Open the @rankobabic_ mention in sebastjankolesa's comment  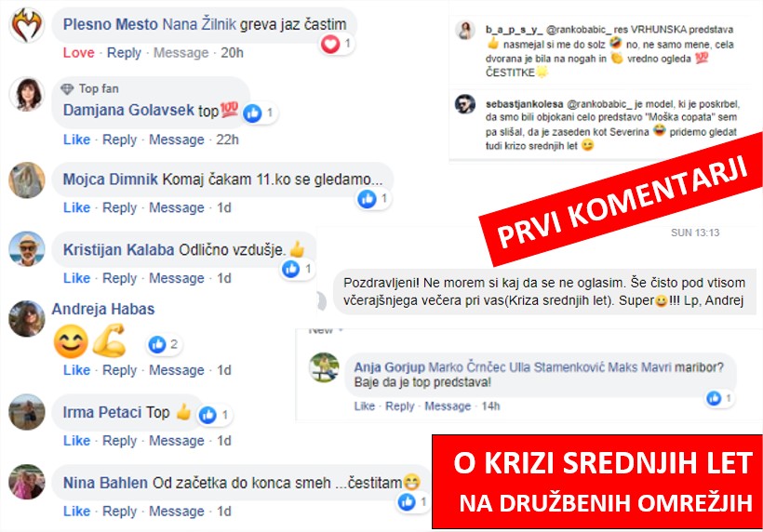[599, 104]
